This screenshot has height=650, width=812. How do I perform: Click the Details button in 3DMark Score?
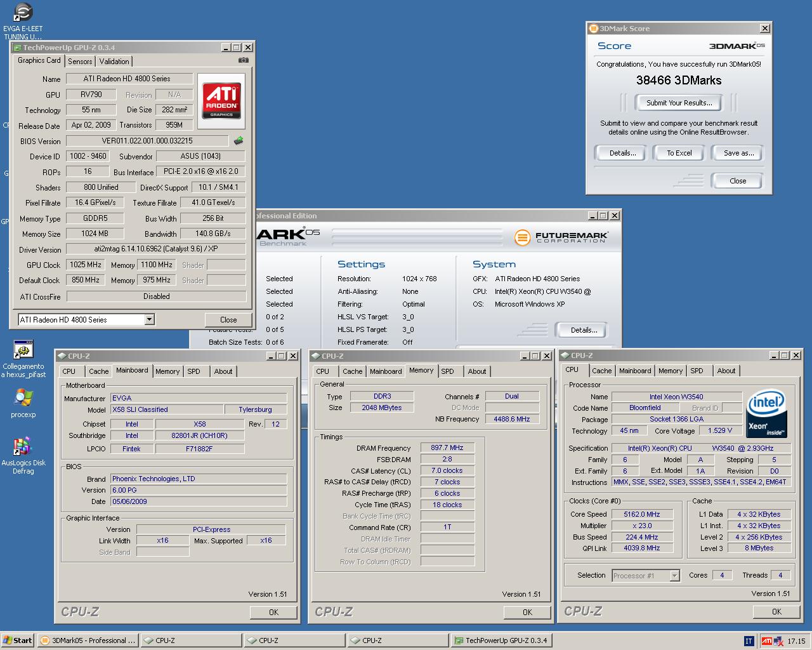point(623,153)
